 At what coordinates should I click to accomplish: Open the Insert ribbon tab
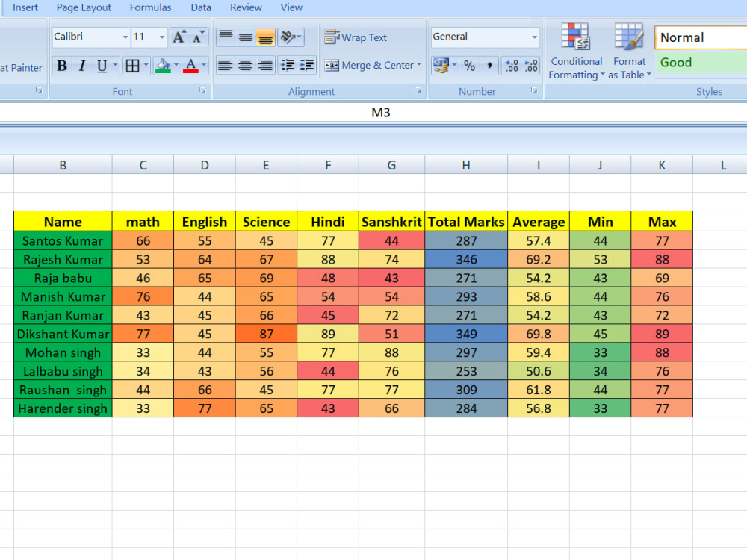click(x=25, y=7)
